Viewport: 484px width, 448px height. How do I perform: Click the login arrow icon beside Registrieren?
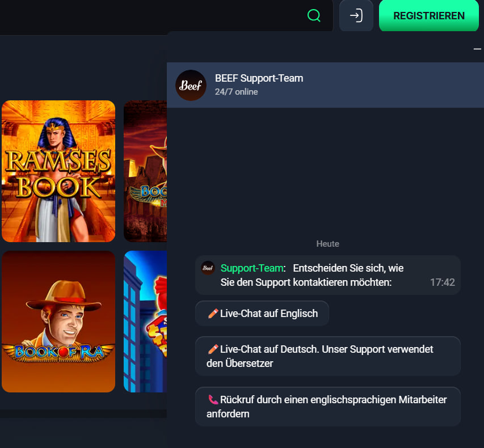pyautogui.click(x=356, y=15)
